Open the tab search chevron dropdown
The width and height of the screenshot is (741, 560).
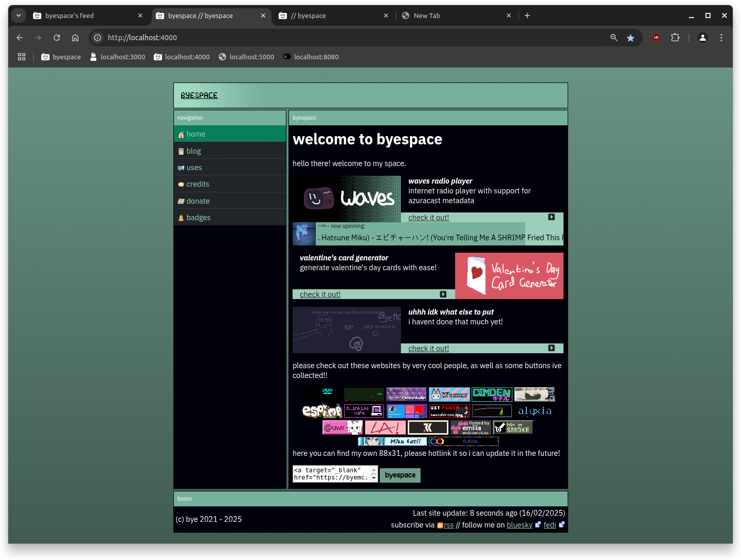pyautogui.click(x=18, y=15)
